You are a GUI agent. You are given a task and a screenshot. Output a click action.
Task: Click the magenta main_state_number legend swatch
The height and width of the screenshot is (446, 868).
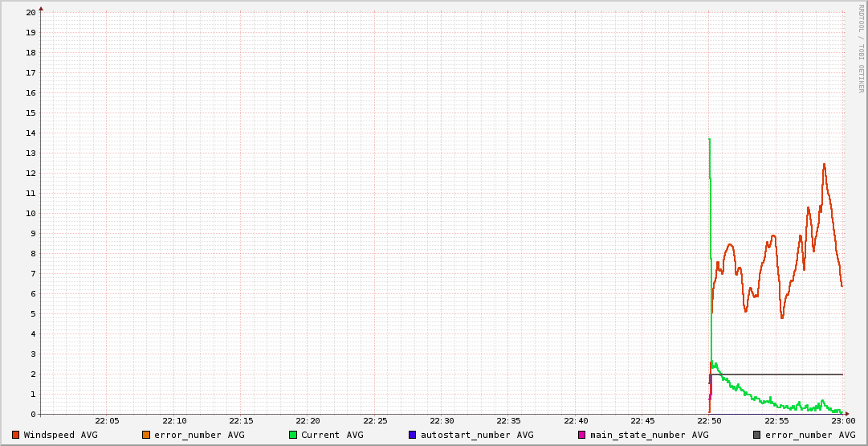pos(582,435)
